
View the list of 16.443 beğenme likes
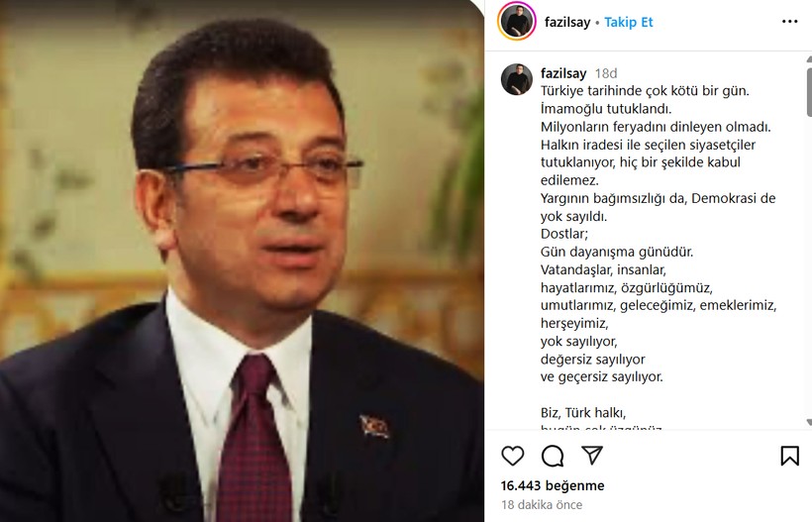[x=553, y=485]
